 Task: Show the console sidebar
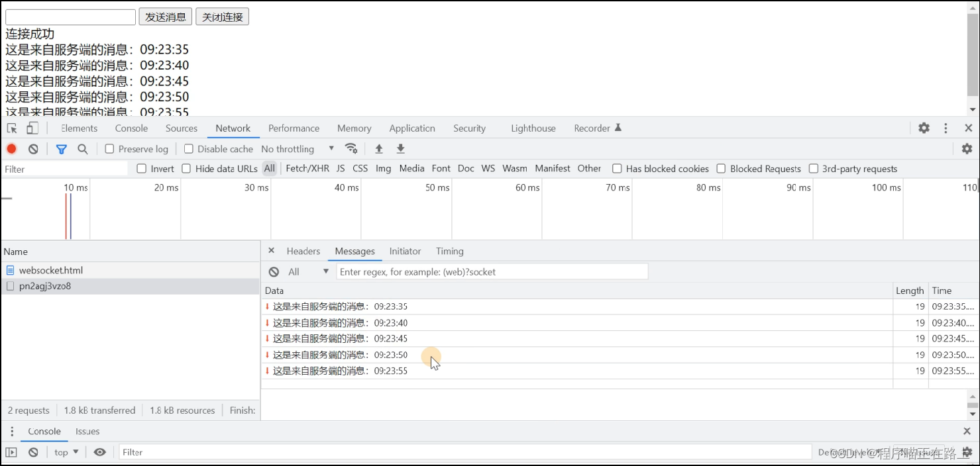click(x=11, y=452)
